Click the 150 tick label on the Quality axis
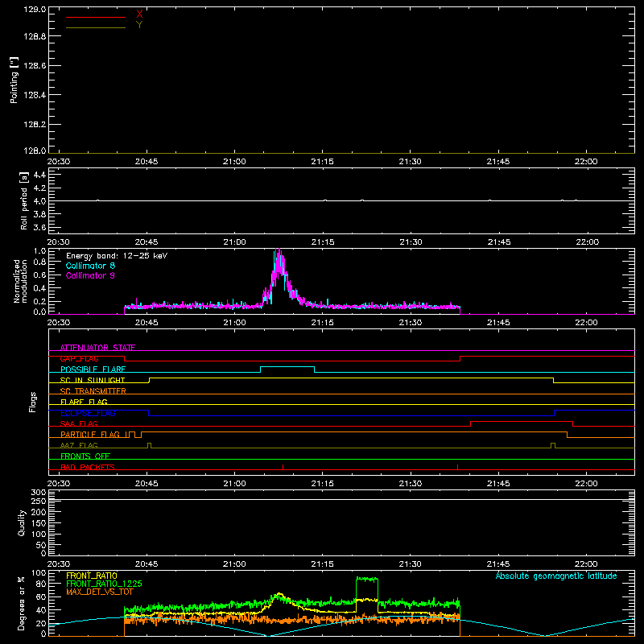Screen dimensions: 644x644 39,523
